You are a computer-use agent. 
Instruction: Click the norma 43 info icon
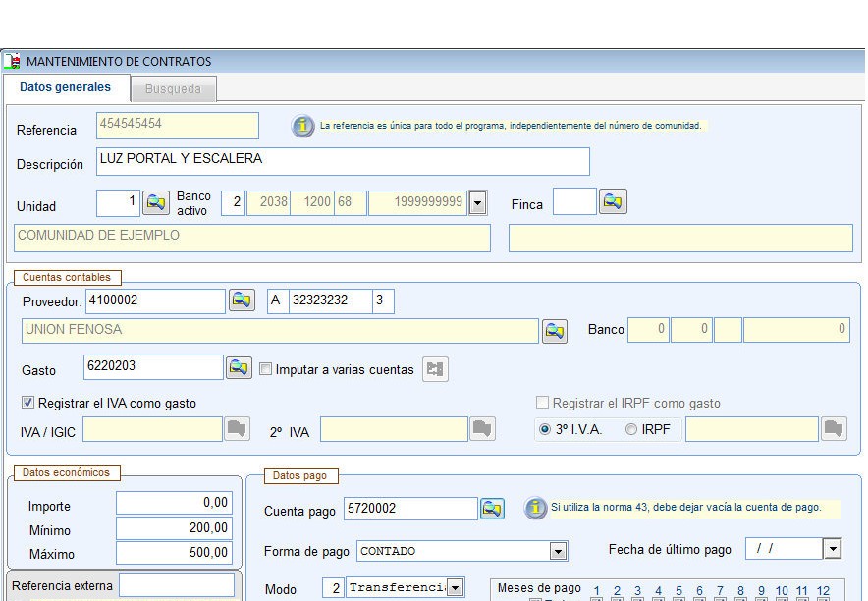[x=535, y=508]
